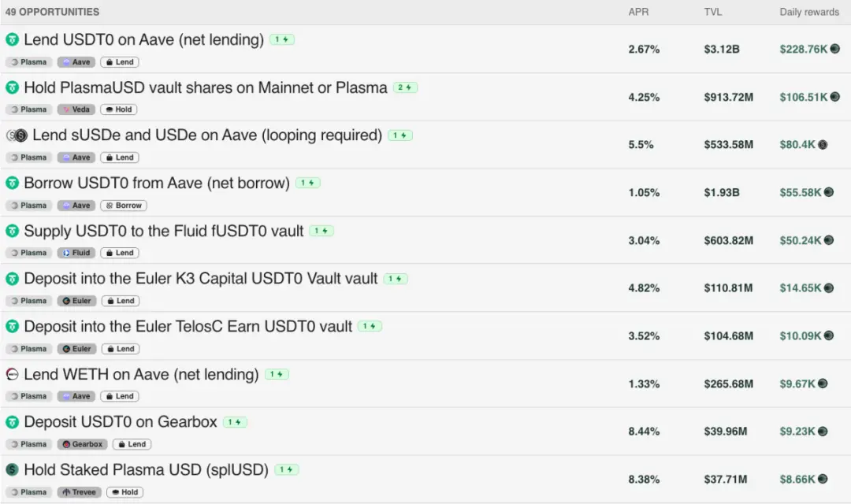Click the 49 OPPORTUNITIES header label
The width and height of the screenshot is (851, 504).
pos(53,12)
